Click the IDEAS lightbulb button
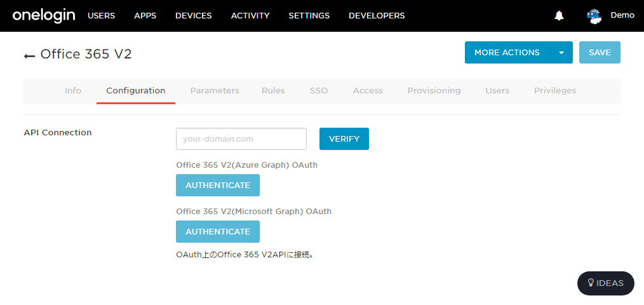The height and width of the screenshot is (305, 644). click(606, 283)
